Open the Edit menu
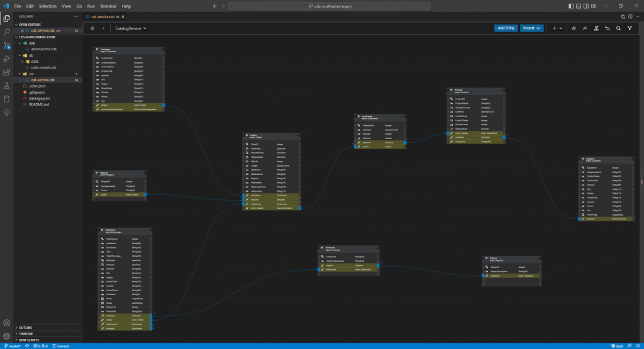This screenshot has width=644, height=349. click(30, 6)
